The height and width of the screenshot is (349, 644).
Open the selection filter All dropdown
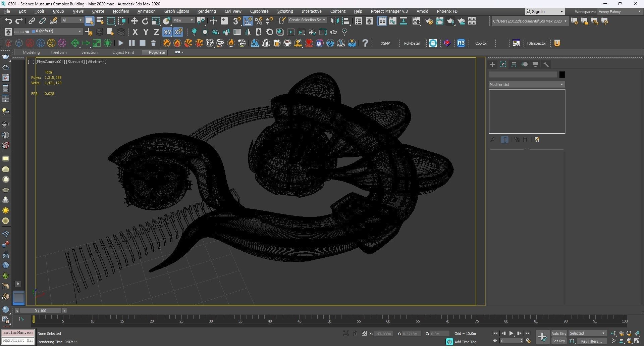pos(72,20)
